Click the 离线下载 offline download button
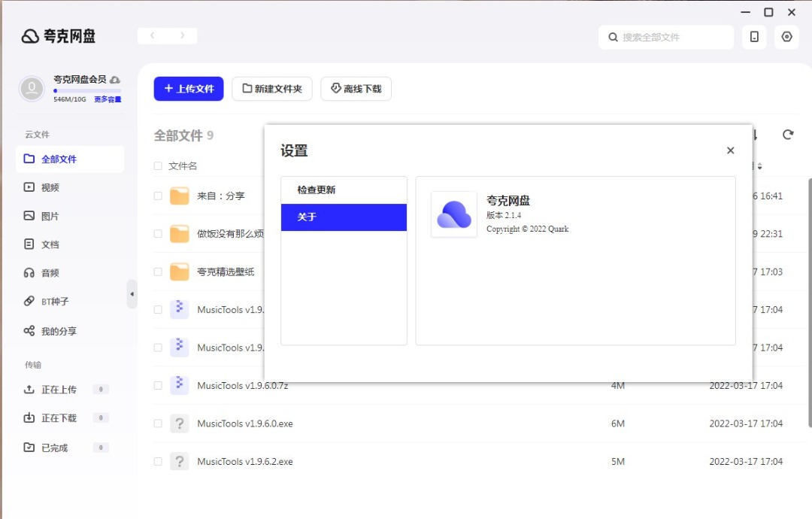Screen dimensions: 812x519 coord(356,89)
